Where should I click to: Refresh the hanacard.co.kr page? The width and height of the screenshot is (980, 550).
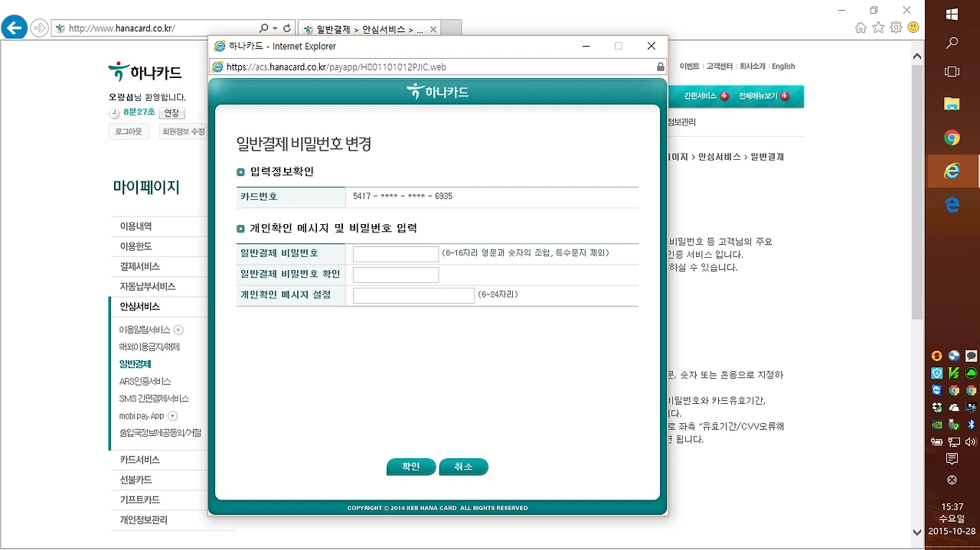(x=287, y=28)
